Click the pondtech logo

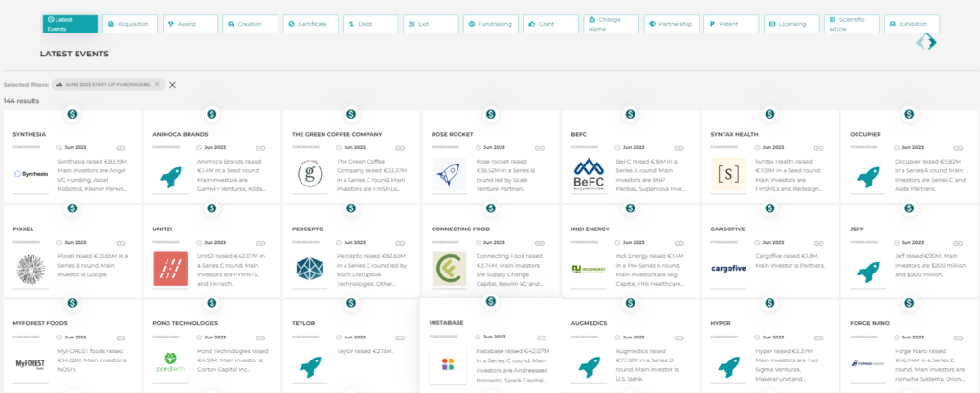[170, 363]
